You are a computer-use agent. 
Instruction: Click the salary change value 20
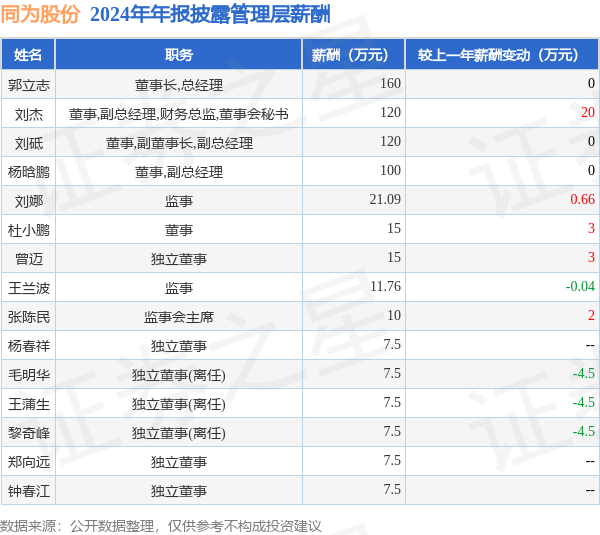588,112
